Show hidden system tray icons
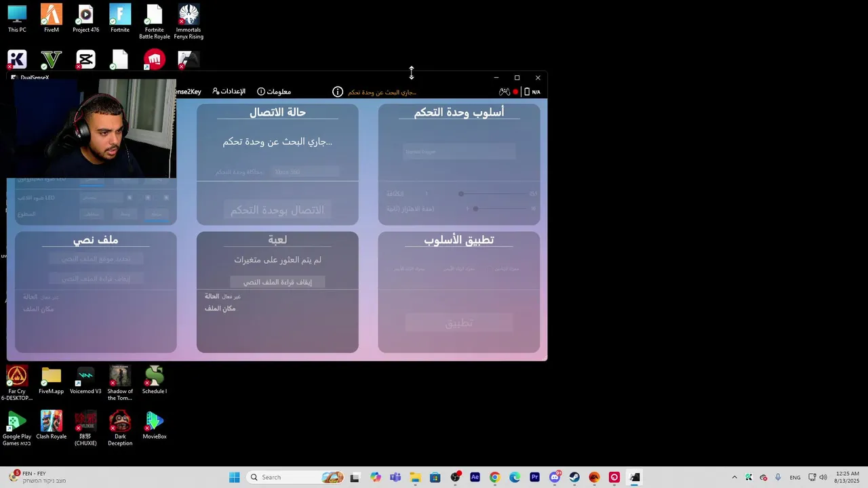 734,477
